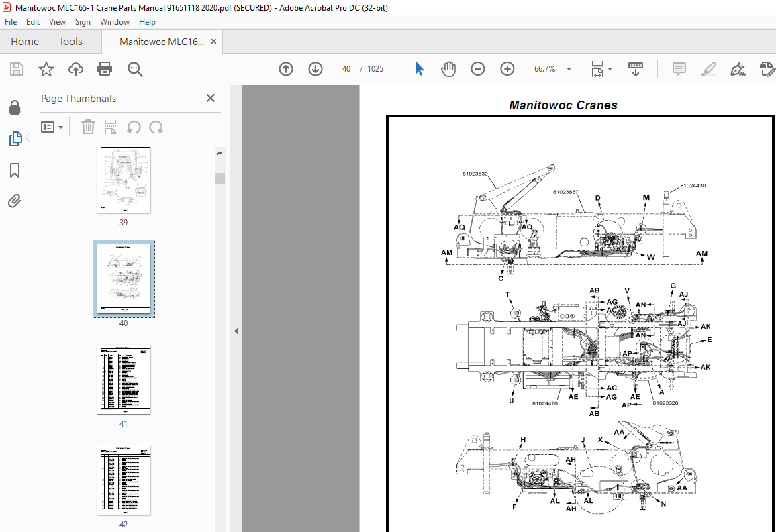Image resolution: width=776 pixels, height=532 pixels.
Task: Add a sticky note comment
Action: point(679,69)
